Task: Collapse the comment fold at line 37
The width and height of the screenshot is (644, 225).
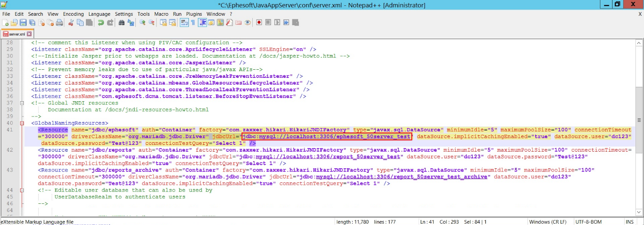Action: (22, 103)
